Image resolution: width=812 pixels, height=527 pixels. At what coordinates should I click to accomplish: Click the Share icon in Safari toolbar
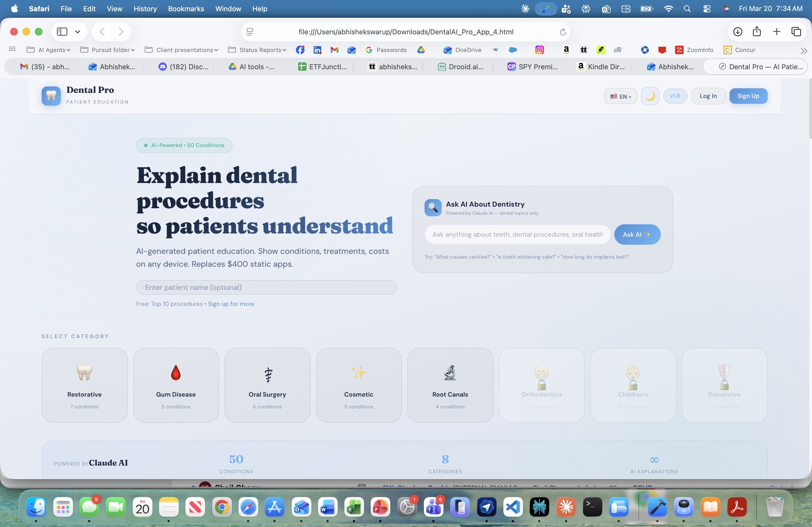pos(757,32)
